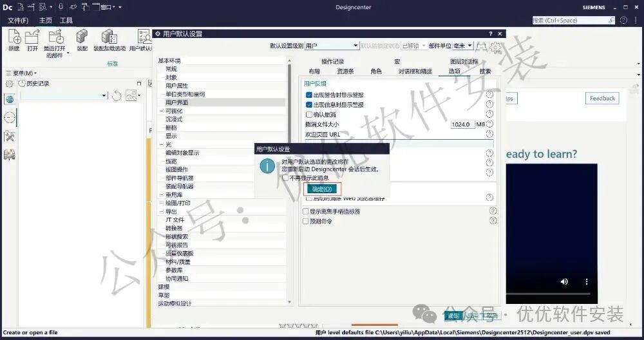Switch to the 操作记录 tab
Image resolution: width=644 pixels, height=340 pixels.
[332, 62]
